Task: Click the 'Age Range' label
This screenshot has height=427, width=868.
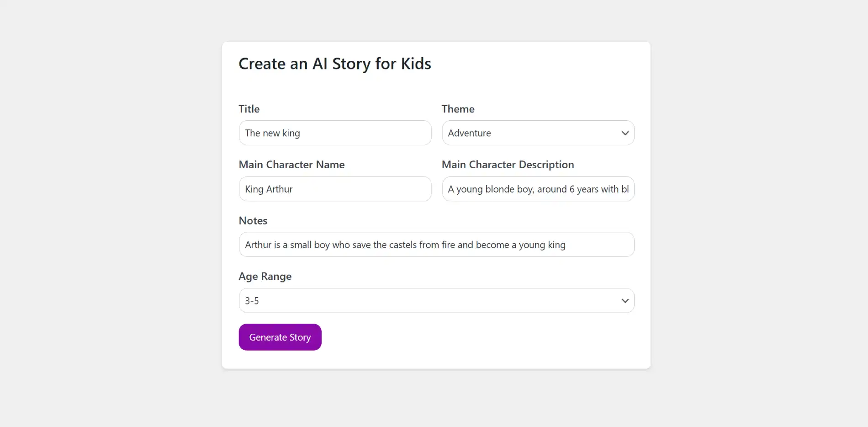Action: pyautogui.click(x=265, y=277)
